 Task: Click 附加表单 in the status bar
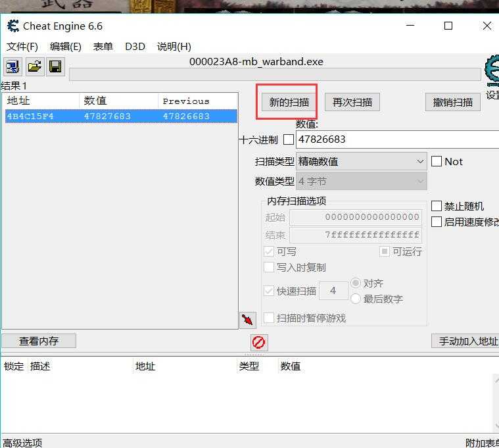[482, 443]
